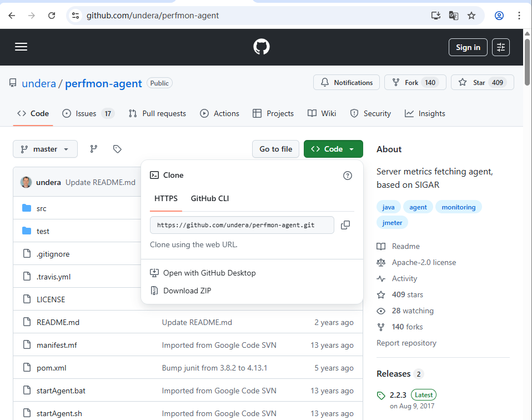Screen dimensions: 532x420
Task: Open undera owner link
Action: pos(39,83)
